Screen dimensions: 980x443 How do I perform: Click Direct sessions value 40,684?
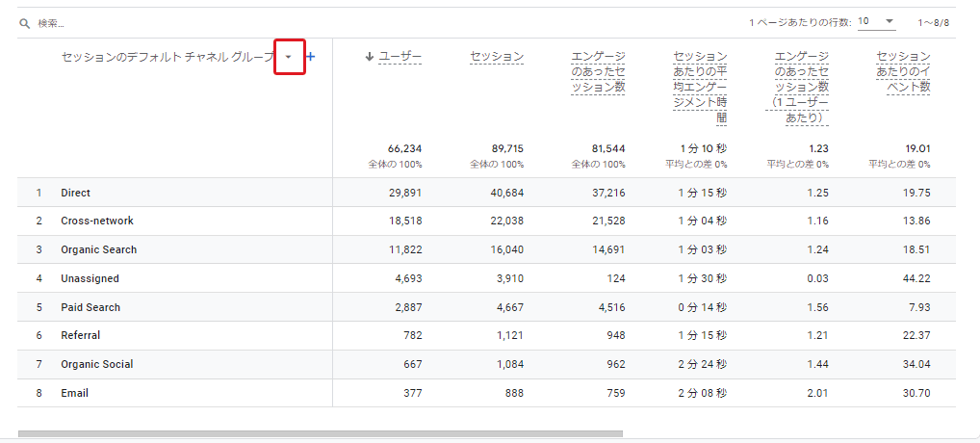pyautogui.click(x=506, y=193)
